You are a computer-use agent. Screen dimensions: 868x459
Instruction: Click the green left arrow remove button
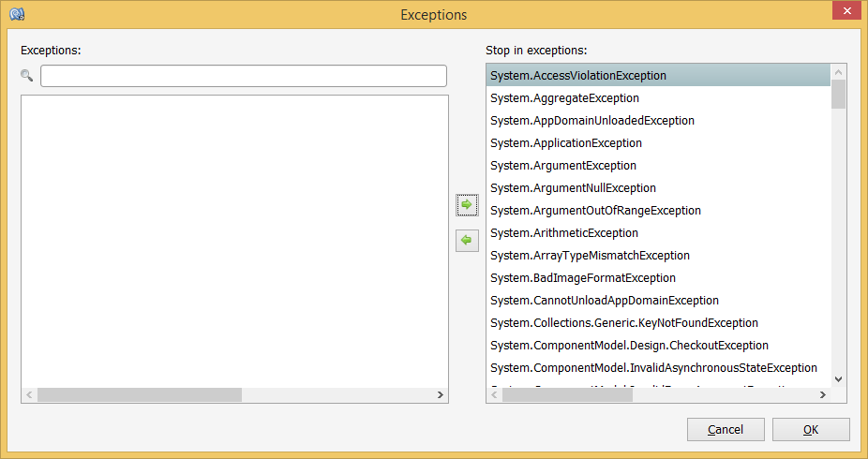point(466,241)
